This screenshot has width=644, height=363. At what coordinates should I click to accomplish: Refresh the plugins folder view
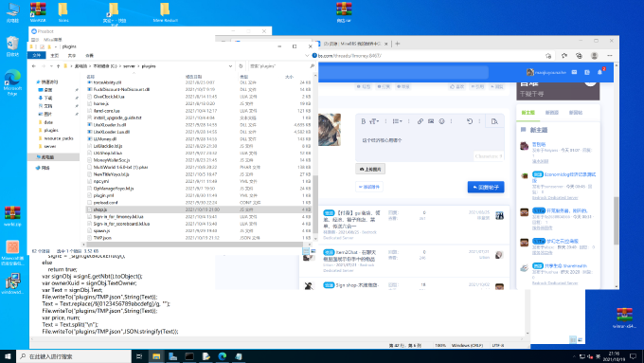click(x=241, y=65)
